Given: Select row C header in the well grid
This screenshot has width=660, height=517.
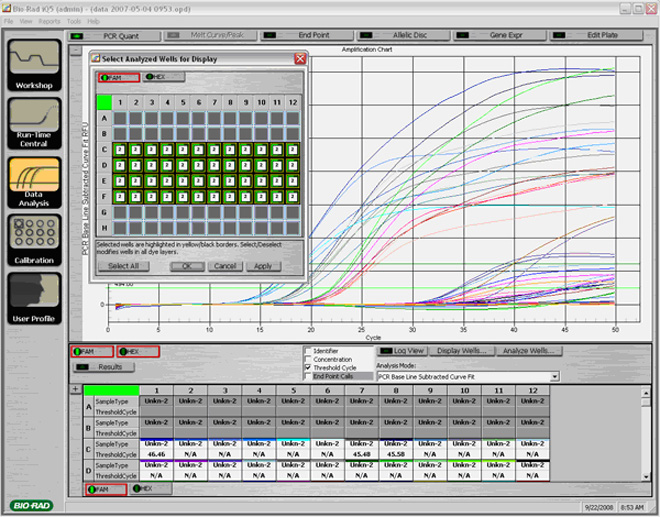Looking at the screenshot, I should 104,149.
